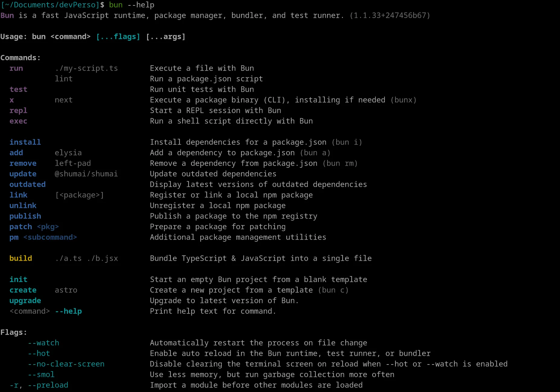Click the 'test' command name
The height and width of the screenshot is (392, 560).
18,89
